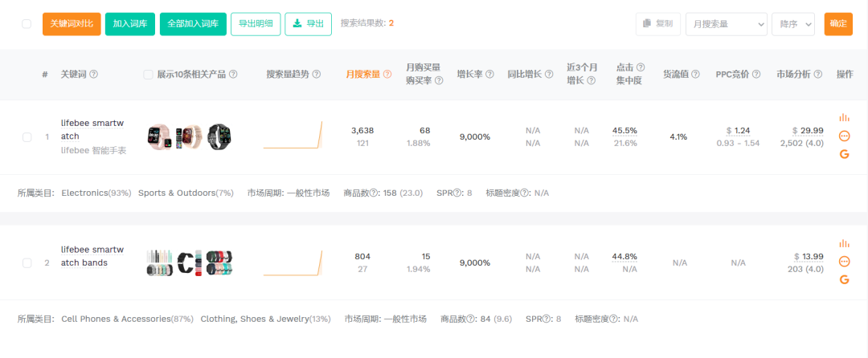868x358 pixels.
Task: Click the 3,638 monthly search volume
Action: [x=362, y=130]
